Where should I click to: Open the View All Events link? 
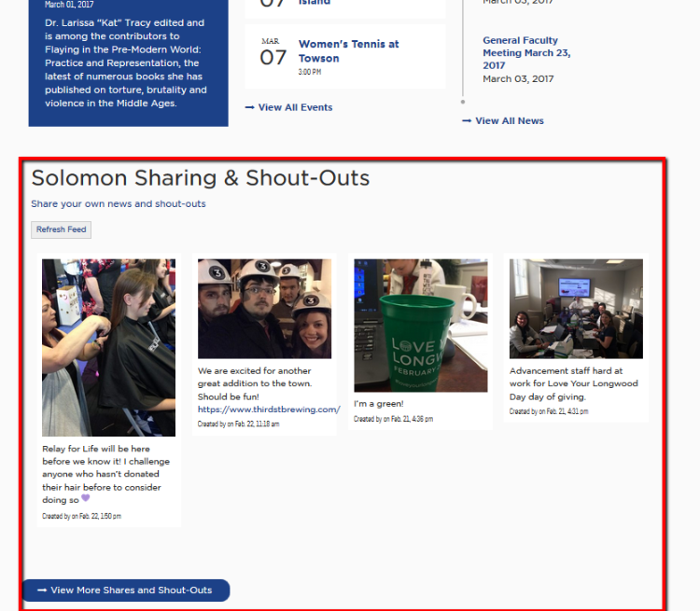point(295,107)
